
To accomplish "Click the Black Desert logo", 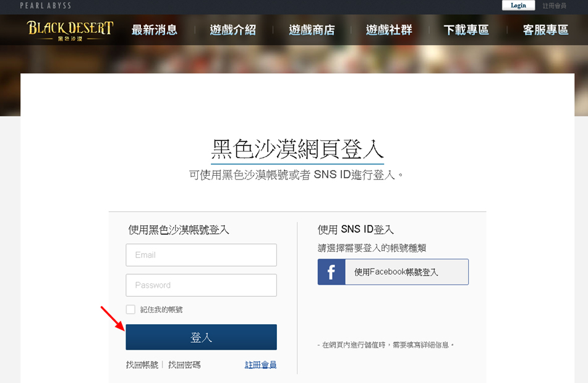I will pos(70,30).
